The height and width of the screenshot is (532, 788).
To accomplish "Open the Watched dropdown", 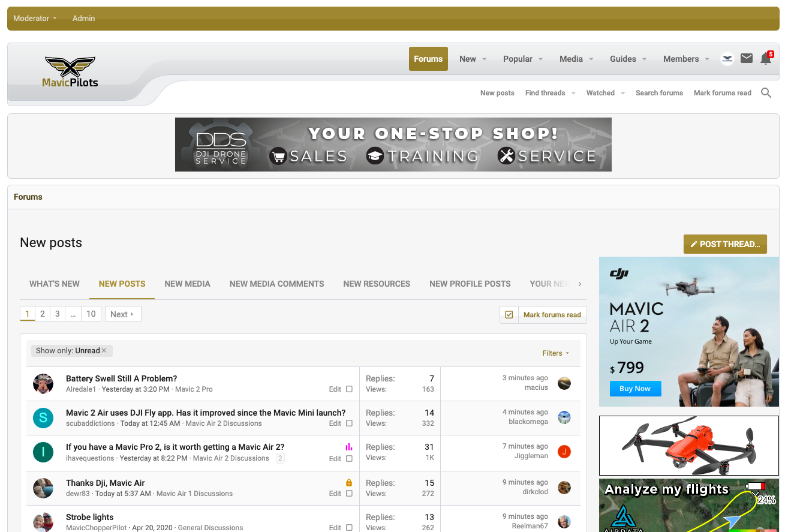I will [622, 93].
